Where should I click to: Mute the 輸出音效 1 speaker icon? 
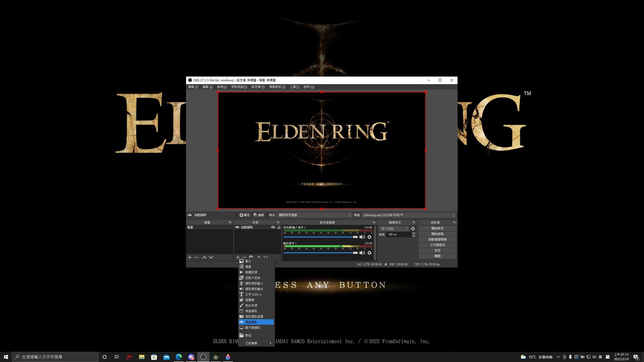click(362, 253)
